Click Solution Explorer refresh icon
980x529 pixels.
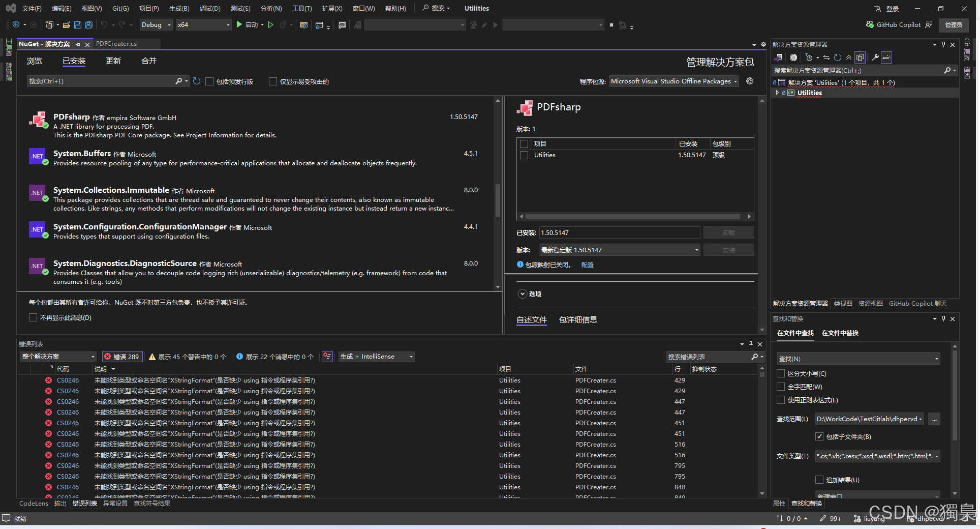pos(838,57)
